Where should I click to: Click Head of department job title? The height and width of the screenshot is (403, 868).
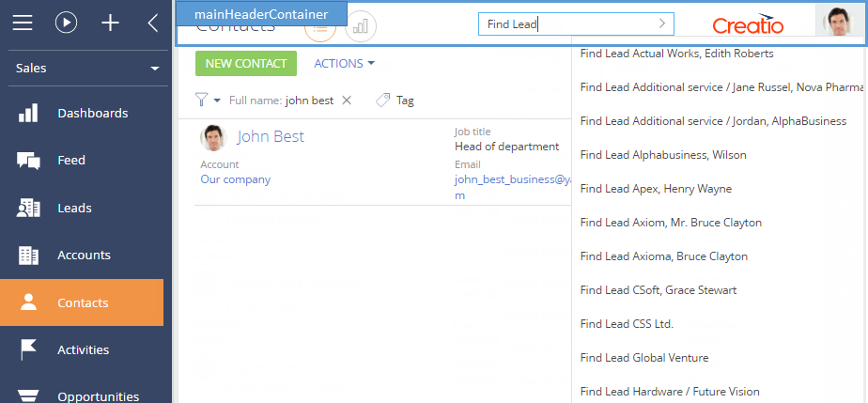coord(507,147)
